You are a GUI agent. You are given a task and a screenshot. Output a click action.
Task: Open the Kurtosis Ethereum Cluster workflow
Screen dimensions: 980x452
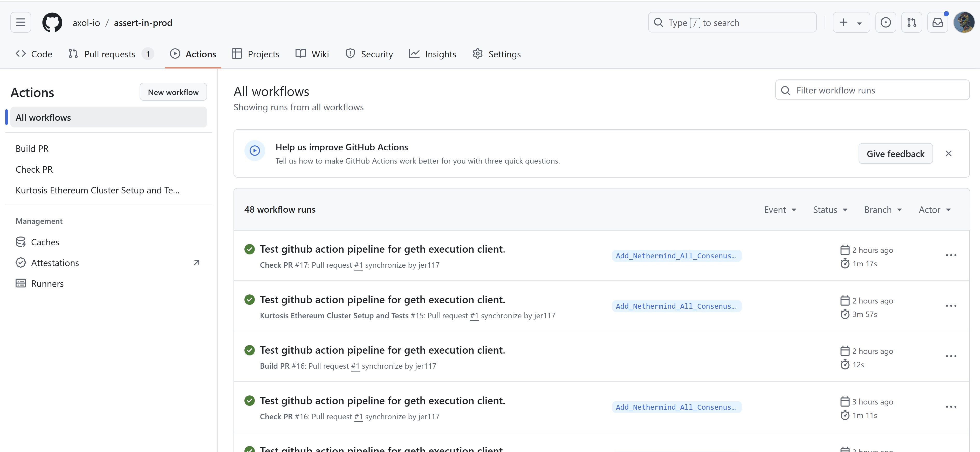[97, 190]
